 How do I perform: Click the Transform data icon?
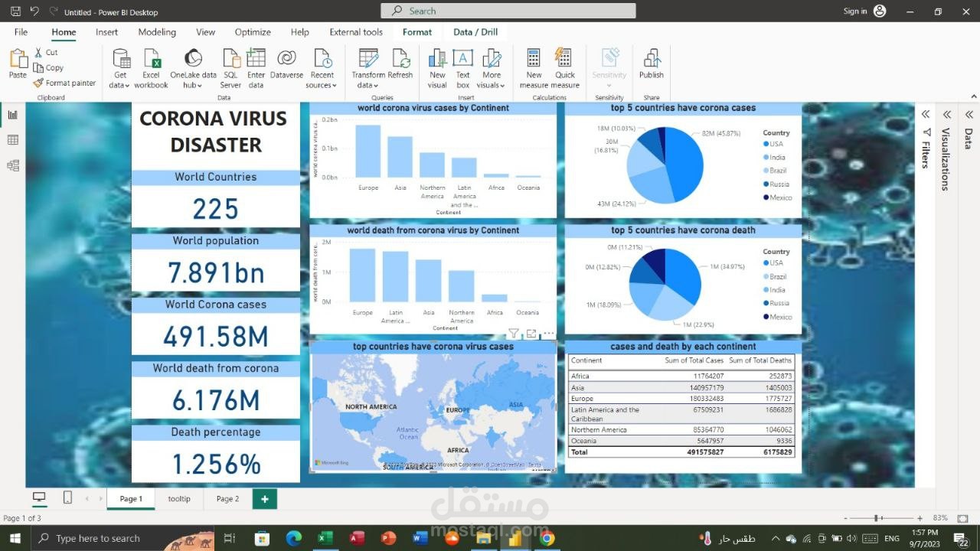pyautogui.click(x=368, y=59)
